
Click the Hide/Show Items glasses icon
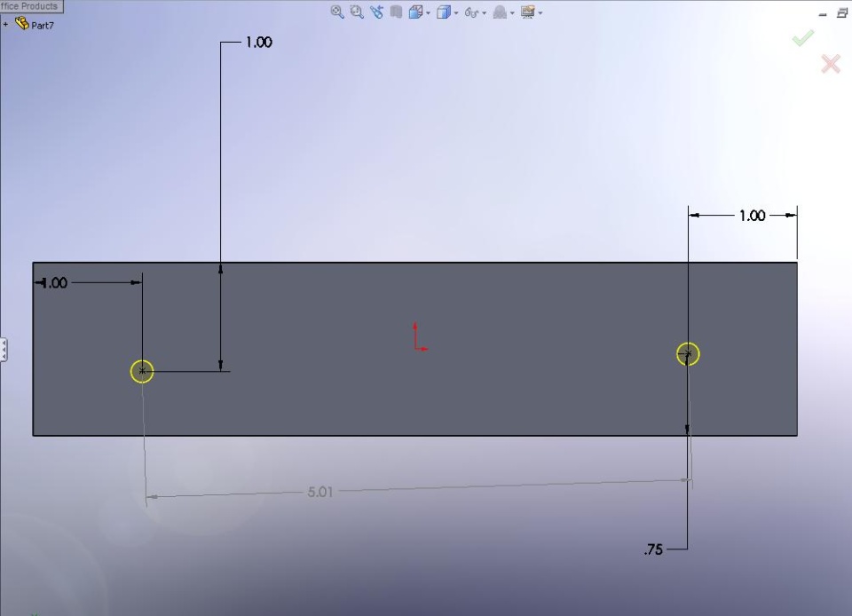471,12
